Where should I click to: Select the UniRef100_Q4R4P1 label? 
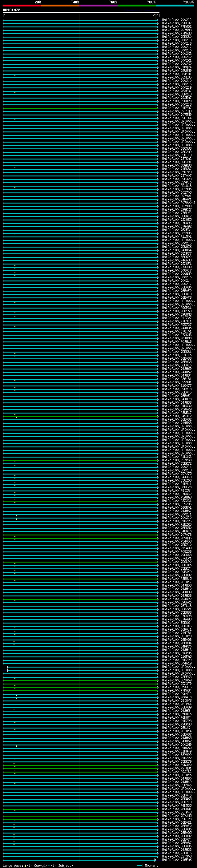(x=177, y=199)
